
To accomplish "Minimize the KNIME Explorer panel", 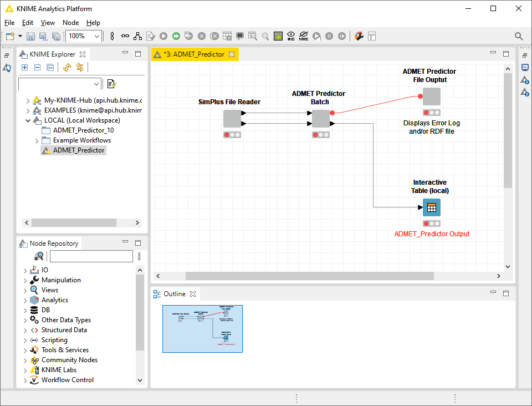I will pos(125,53).
